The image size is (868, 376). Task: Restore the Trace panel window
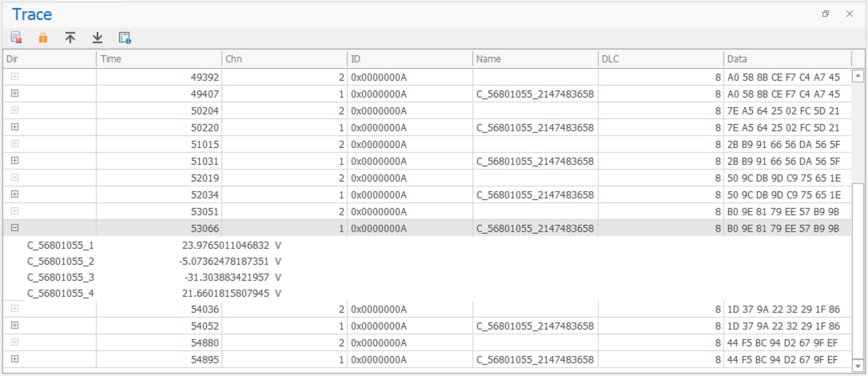[825, 14]
